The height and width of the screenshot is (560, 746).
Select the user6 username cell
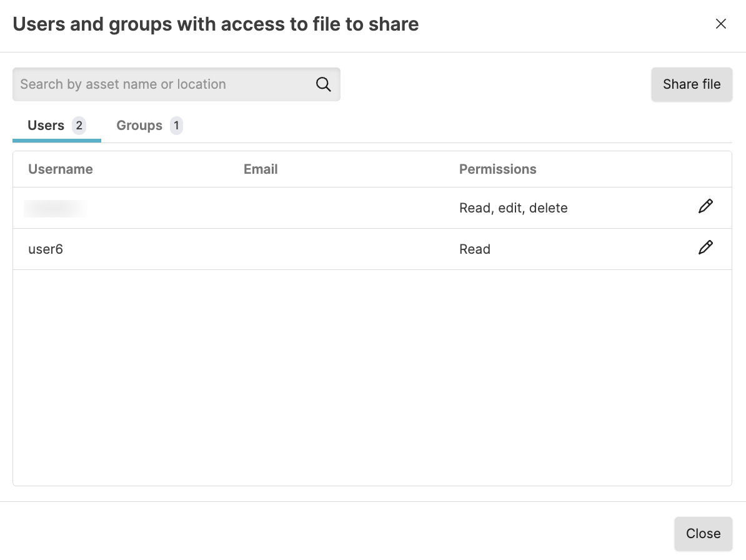point(46,249)
